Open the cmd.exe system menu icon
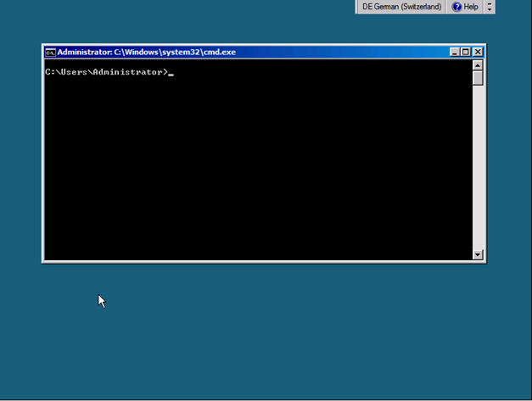Screen dimensions: 532x401 click(x=51, y=53)
